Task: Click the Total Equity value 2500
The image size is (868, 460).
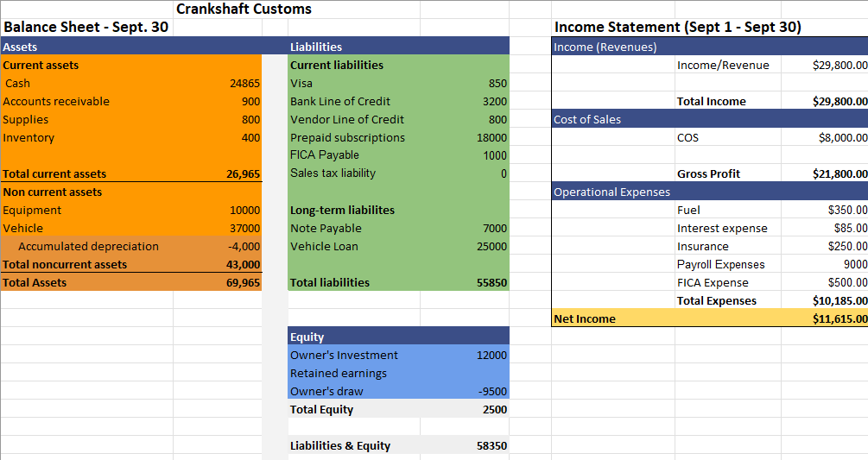Action: [x=495, y=410]
